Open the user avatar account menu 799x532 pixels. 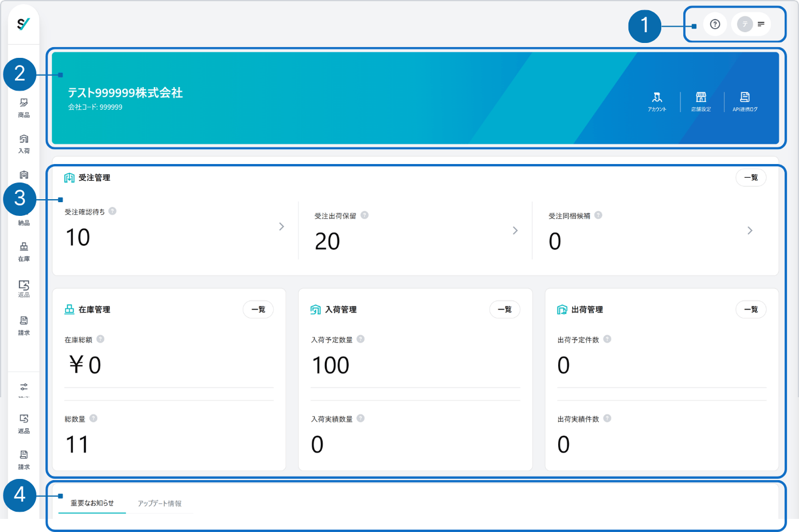click(x=751, y=24)
